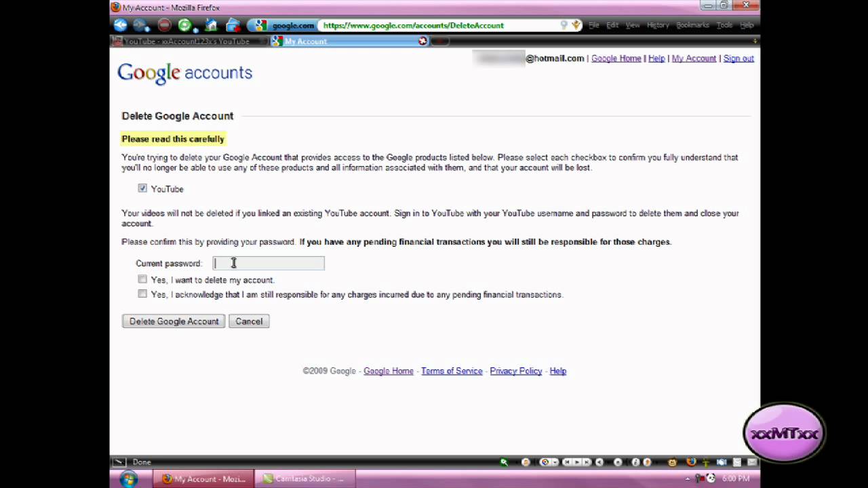This screenshot has height=488, width=868.
Task: Click the Sign out link
Action: click(x=738, y=58)
